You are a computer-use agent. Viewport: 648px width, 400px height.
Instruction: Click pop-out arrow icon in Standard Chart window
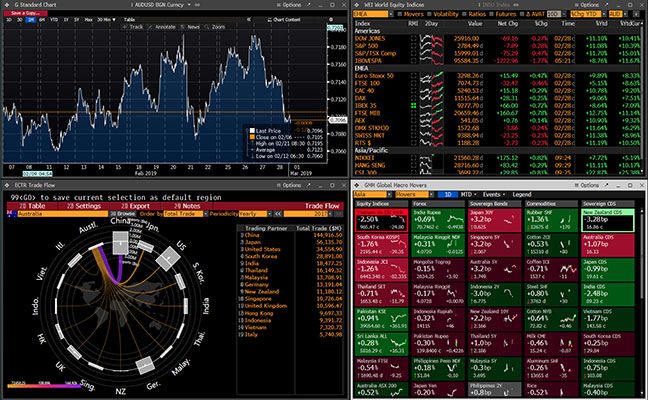(x=309, y=5)
